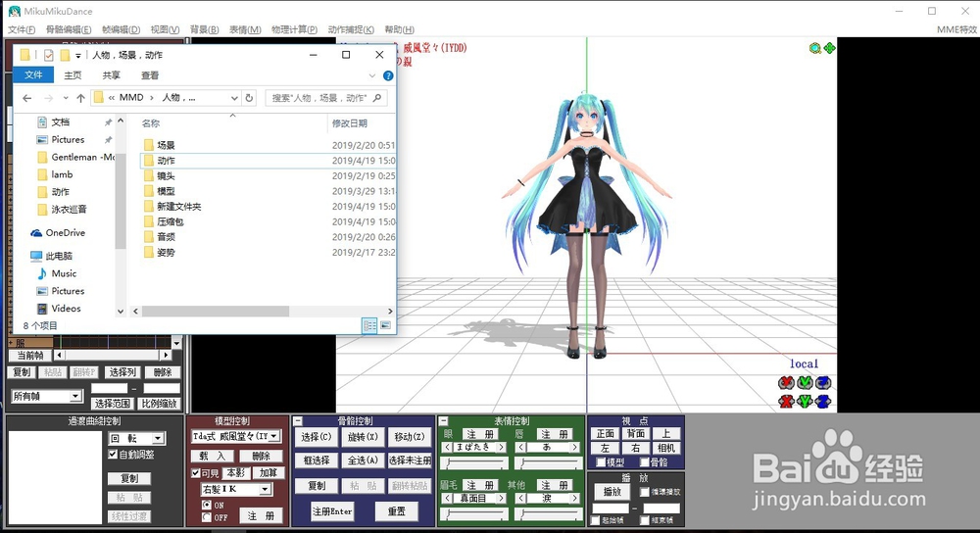Click the Explorer search box

326,98
